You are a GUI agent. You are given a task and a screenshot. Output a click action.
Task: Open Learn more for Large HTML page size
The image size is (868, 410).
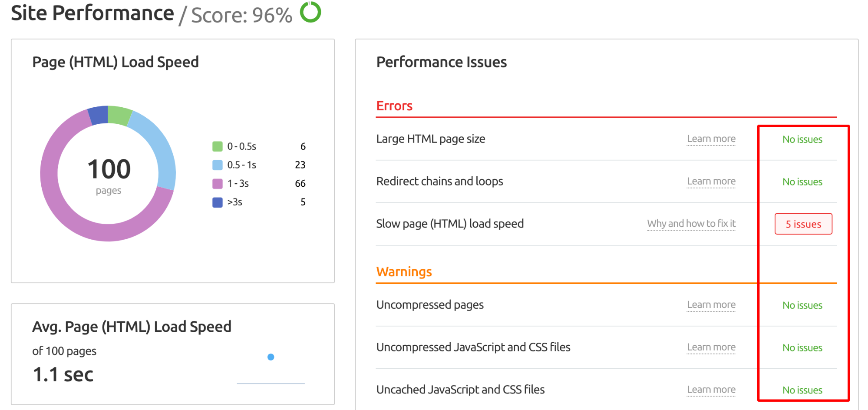pyautogui.click(x=711, y=139)
